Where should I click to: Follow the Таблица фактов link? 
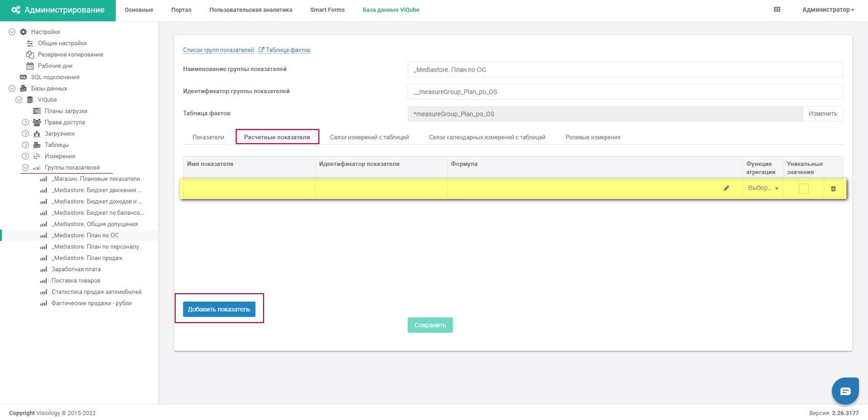(288, 50)
